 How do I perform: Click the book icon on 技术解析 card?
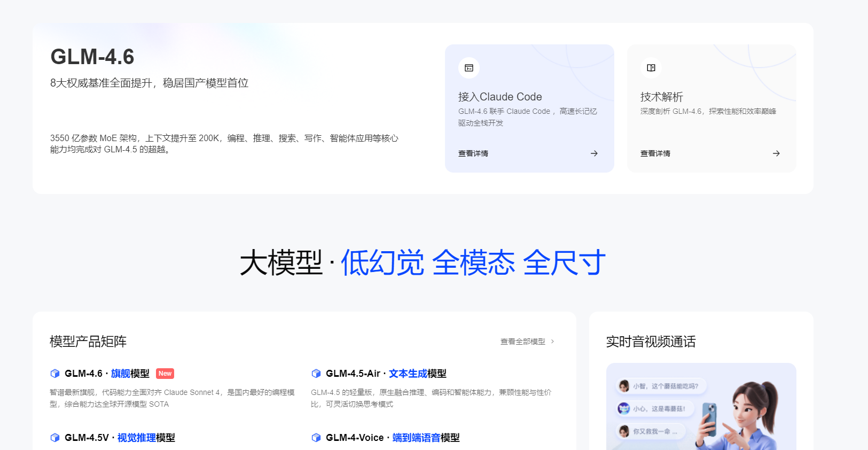coord(651,68)
